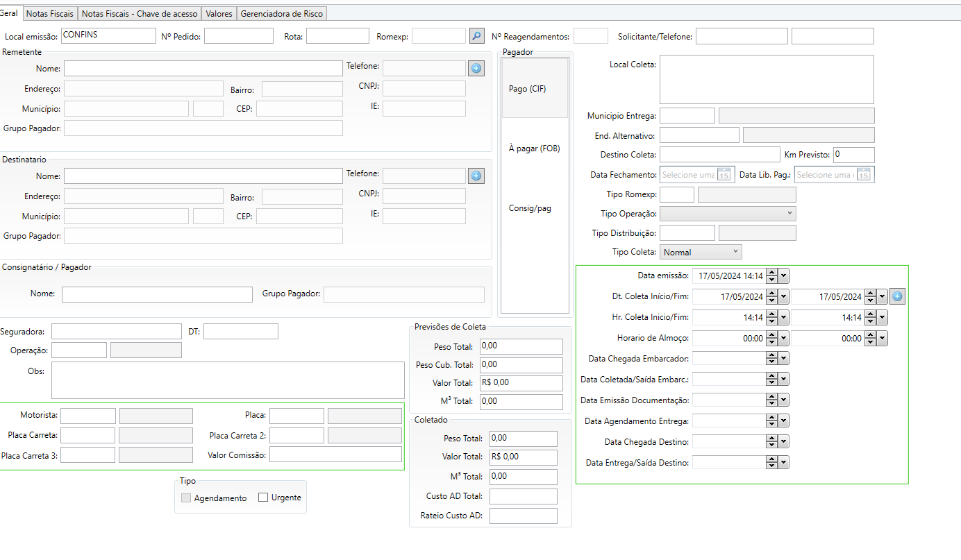Image resolution: width=961 pixels, height=560 pixels.
Task: Click the Remetente Nome input field
Action: click(x=203, y=68)
